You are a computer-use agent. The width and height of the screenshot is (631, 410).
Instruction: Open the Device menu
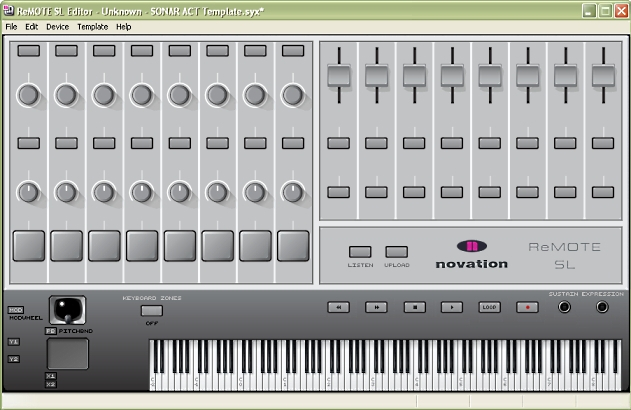(57, 27)
